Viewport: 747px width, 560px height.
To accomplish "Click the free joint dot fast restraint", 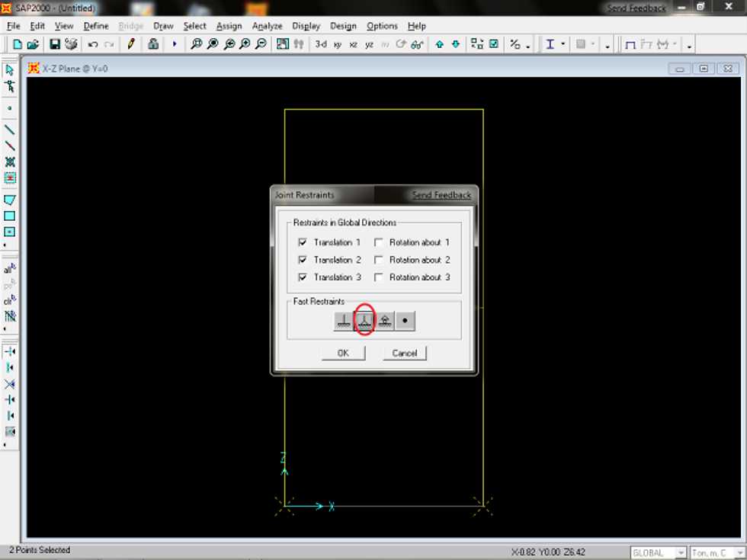I will pyautogui.click(x=406, y=321).
